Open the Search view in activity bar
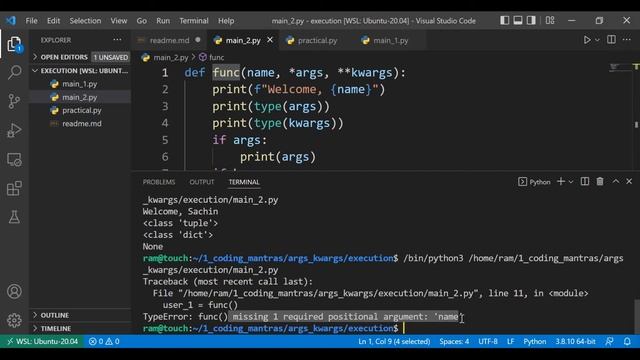Image resolution: width=640 pixels, height=360 pixels. click(14, 73)
